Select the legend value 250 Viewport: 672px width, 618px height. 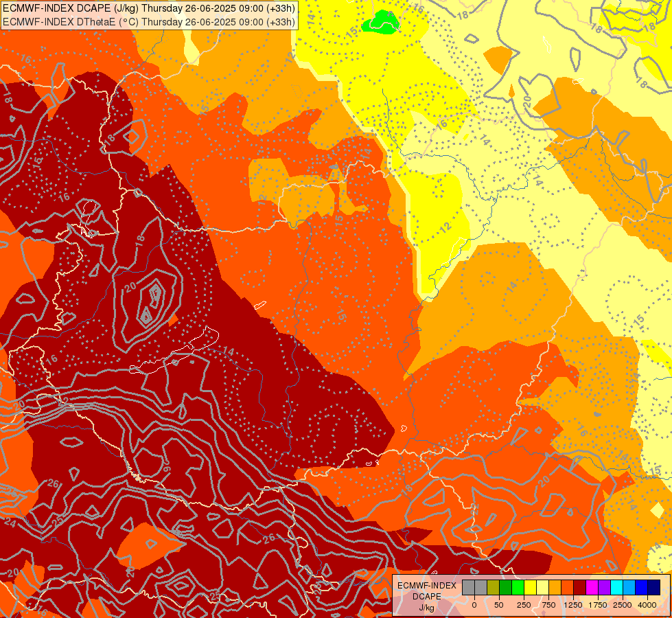[524, 605]
